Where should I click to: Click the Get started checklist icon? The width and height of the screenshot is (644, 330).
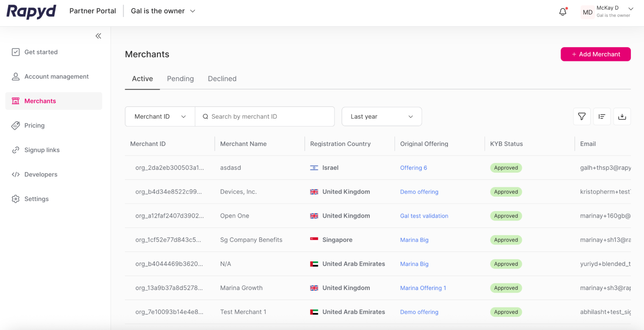tap(15, 52)
